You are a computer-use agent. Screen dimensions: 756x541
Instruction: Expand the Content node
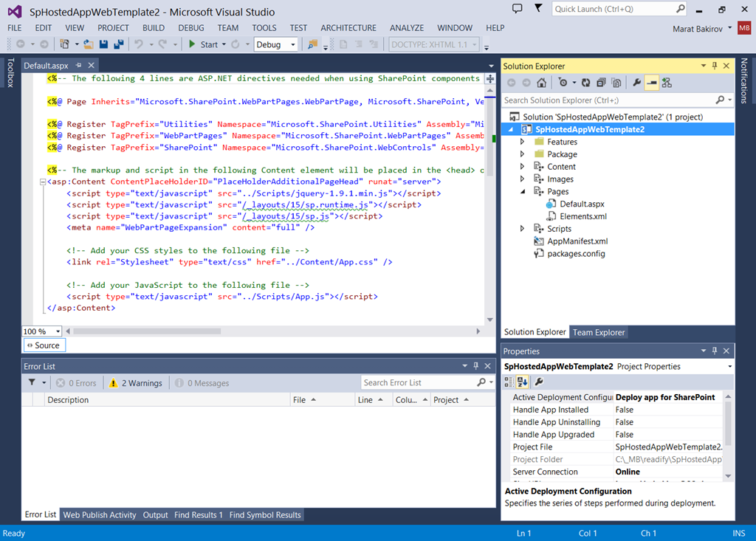[522, 166]
